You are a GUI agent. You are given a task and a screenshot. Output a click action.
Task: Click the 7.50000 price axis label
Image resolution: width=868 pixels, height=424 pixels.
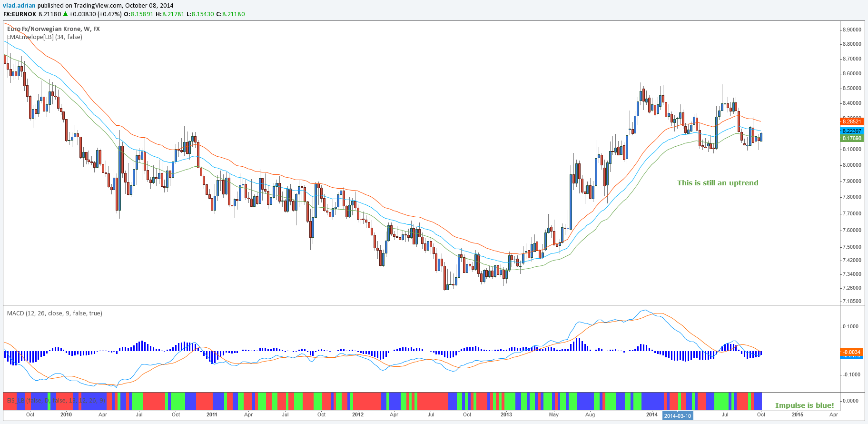click(x=852, y=247)
